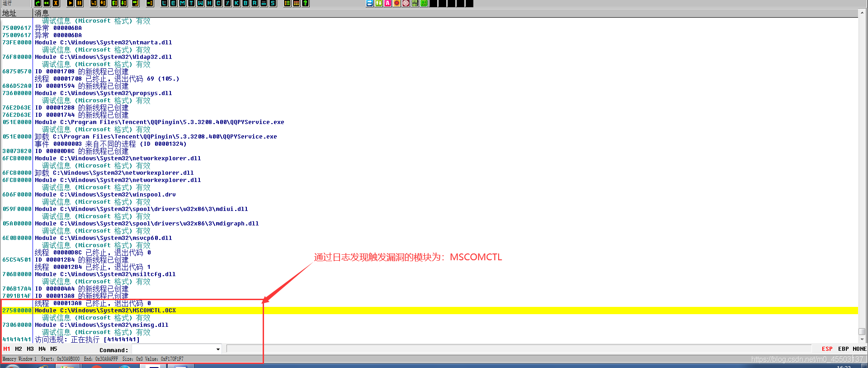Click the Trace over toolbar icon
Viewport: 868px width, 368px height.
(x=123, y=3)
